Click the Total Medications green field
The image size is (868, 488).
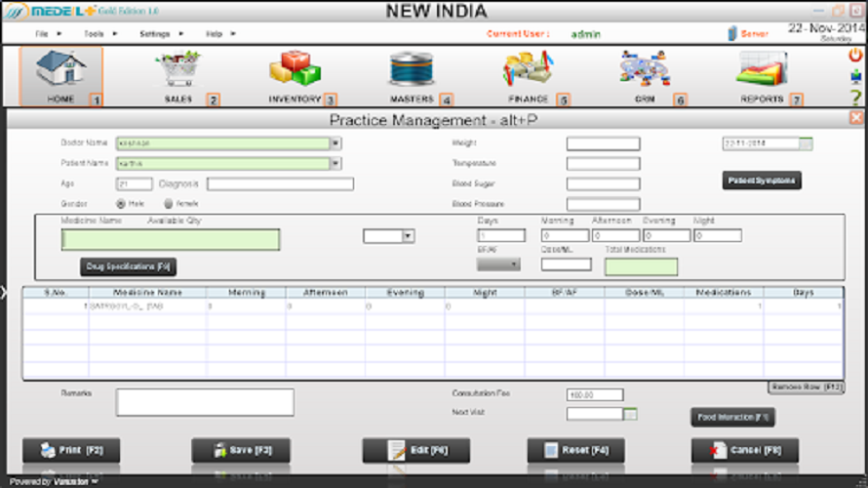coord(641,267)
